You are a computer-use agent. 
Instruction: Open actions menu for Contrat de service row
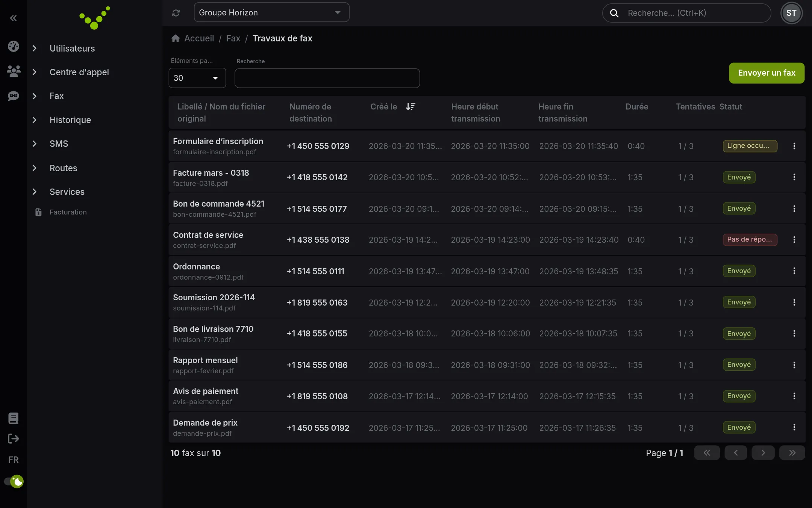coord(794,240)
